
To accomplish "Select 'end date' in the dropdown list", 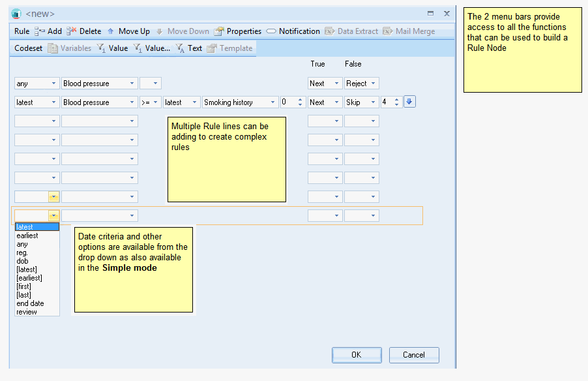I will [x=30, y=303].
